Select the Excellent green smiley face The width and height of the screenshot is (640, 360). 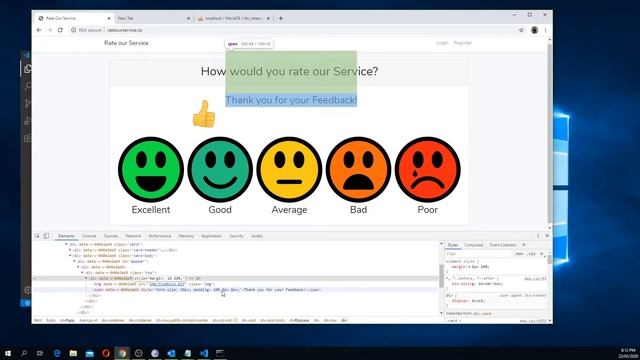(151, 169)
